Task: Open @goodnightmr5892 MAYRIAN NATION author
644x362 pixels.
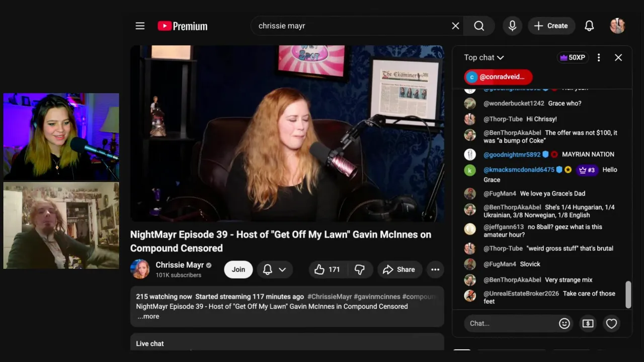Action: pos(512,154)
